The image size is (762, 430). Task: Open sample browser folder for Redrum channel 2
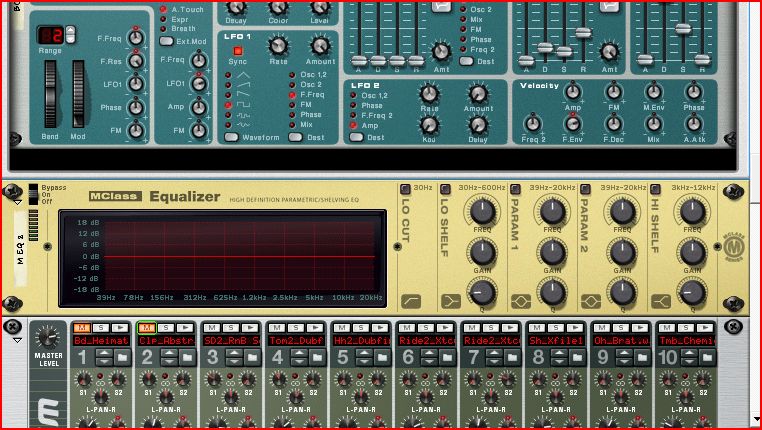[188, 358]
